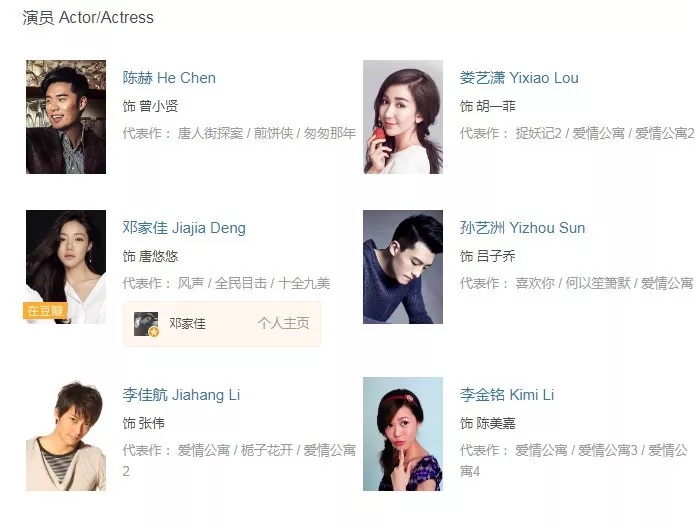Screen dimensions: 698x526
Task: Open the 娄艺潇 Yixiao Lou name link
Action: (519, 78)
